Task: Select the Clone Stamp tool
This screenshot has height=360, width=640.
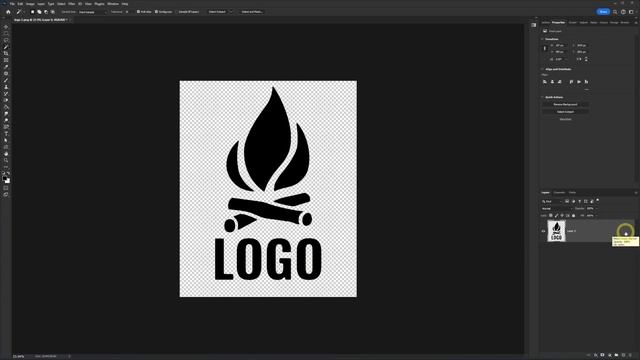Action: click(x=6, y=87)
